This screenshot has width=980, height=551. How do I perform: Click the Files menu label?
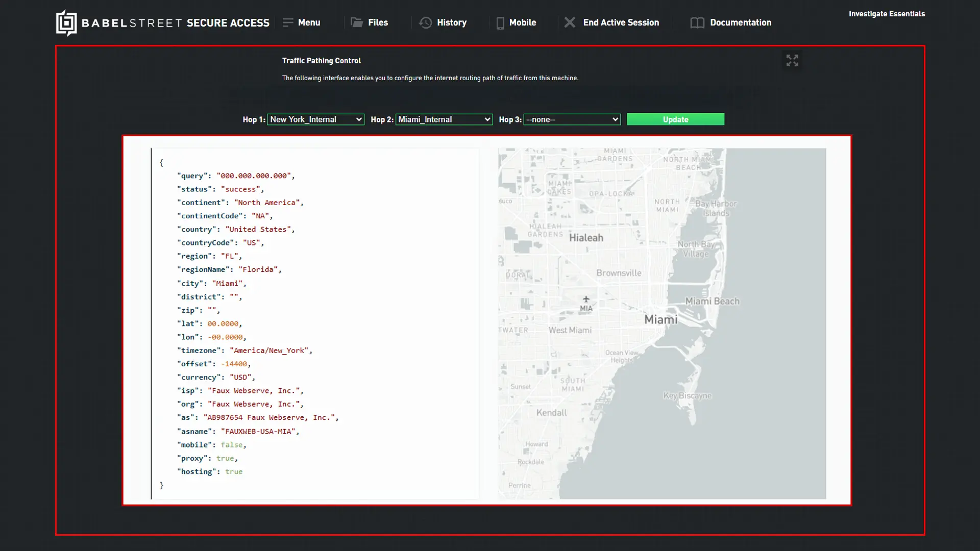378,22
